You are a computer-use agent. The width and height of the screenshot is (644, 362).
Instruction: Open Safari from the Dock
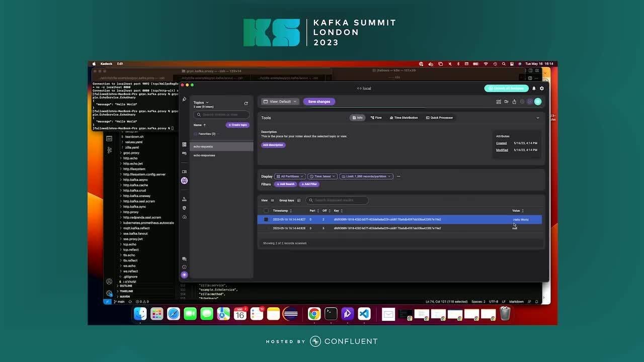pyautogui.click(x=174, y=314)
